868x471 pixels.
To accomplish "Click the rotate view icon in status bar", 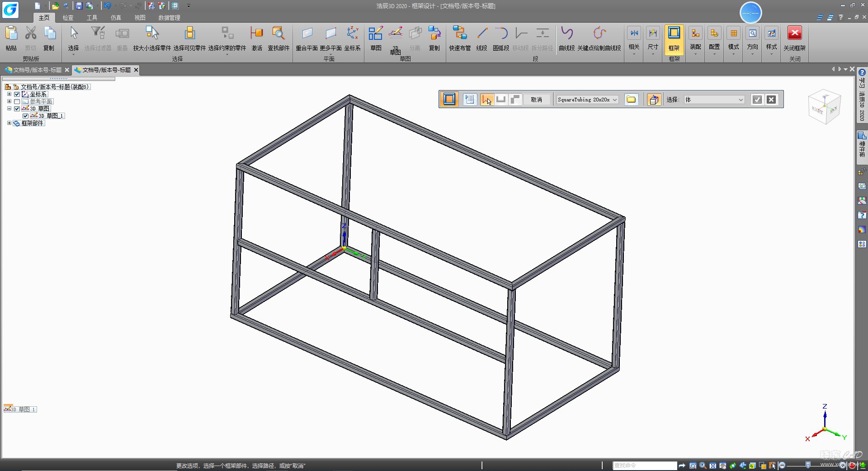I will 732,466.
